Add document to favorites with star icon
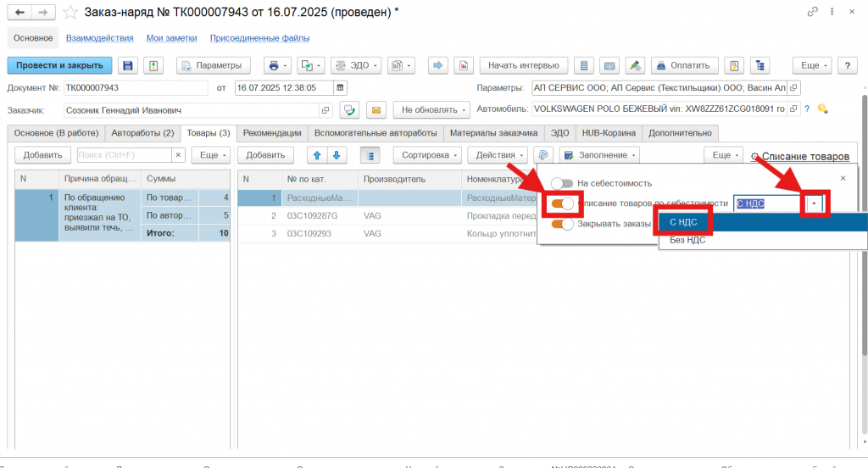 tap(71, 12)
